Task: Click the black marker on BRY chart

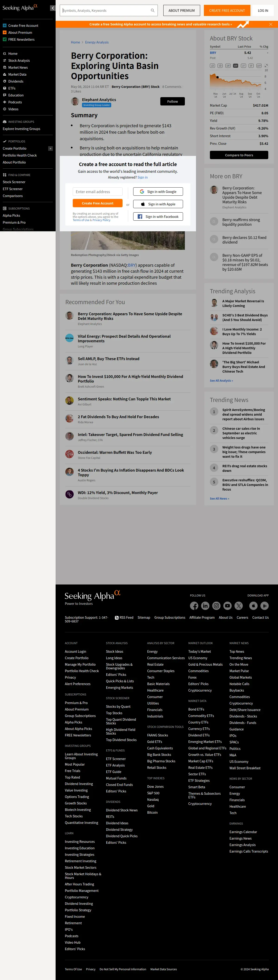Action: [218, 77]
